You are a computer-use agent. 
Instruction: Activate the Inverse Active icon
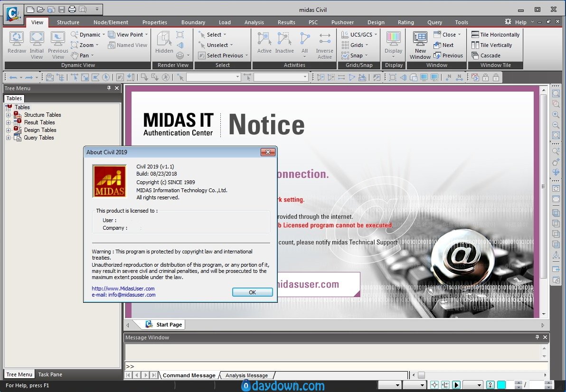pos(324,38)
